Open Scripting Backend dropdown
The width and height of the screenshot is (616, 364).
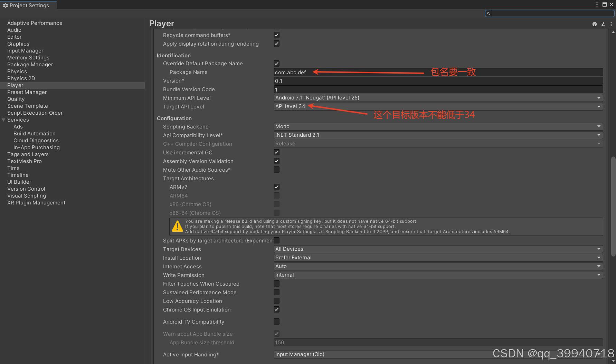click(x=438, y=126)
